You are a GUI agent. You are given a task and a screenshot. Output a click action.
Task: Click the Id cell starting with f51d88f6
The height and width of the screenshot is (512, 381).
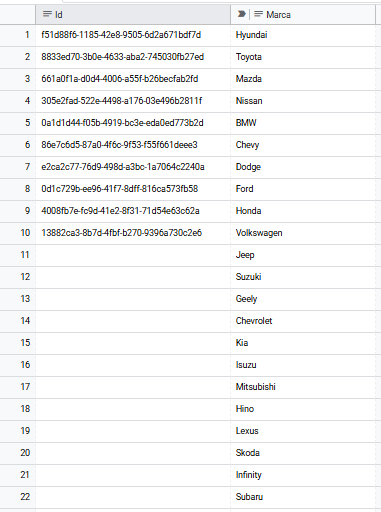click(x=133, y=35)
